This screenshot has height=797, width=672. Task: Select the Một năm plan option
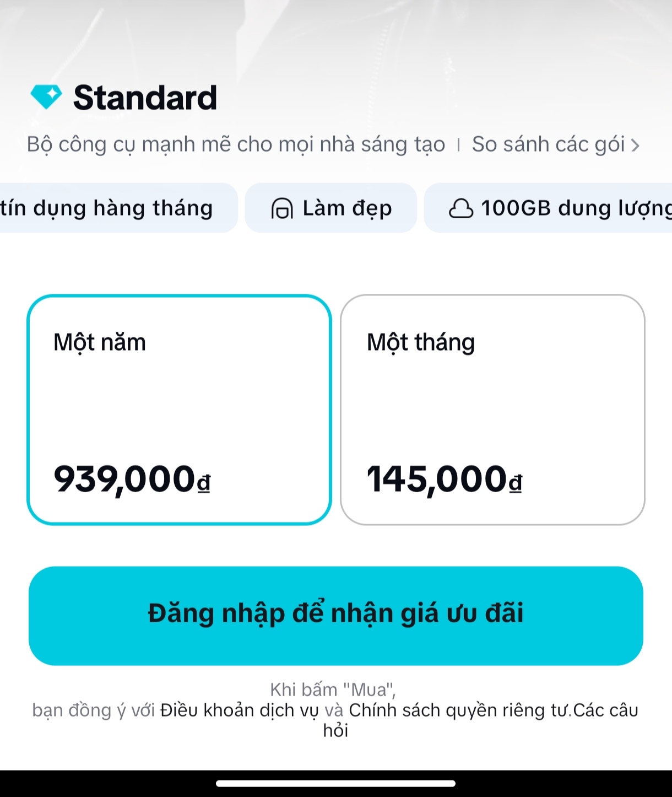click(x=179, y=410)
